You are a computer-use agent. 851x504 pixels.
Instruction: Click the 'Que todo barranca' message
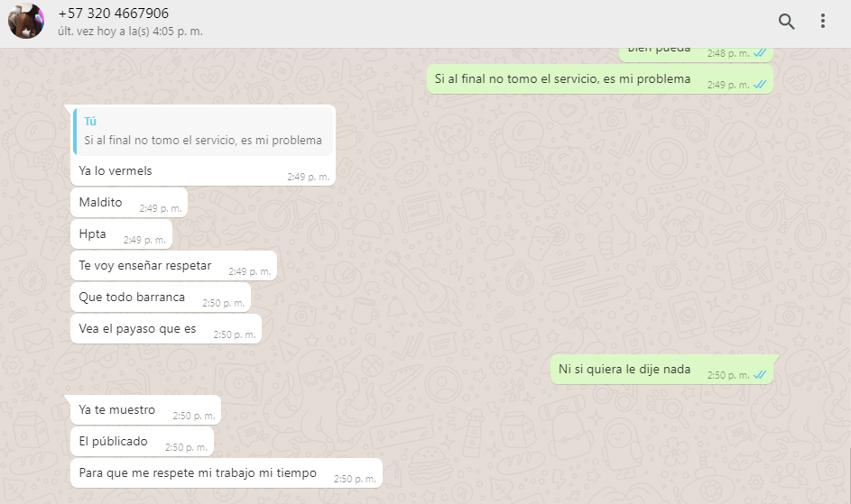click(x=161, y=298)
